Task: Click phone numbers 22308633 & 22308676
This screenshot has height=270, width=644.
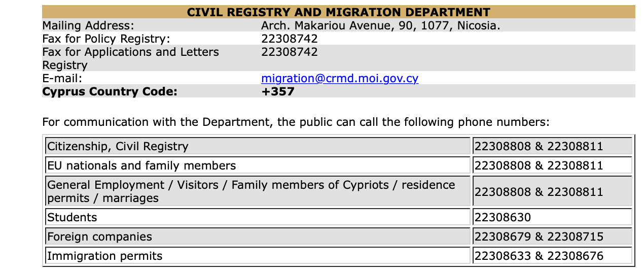Action: [x=539, y=256]
